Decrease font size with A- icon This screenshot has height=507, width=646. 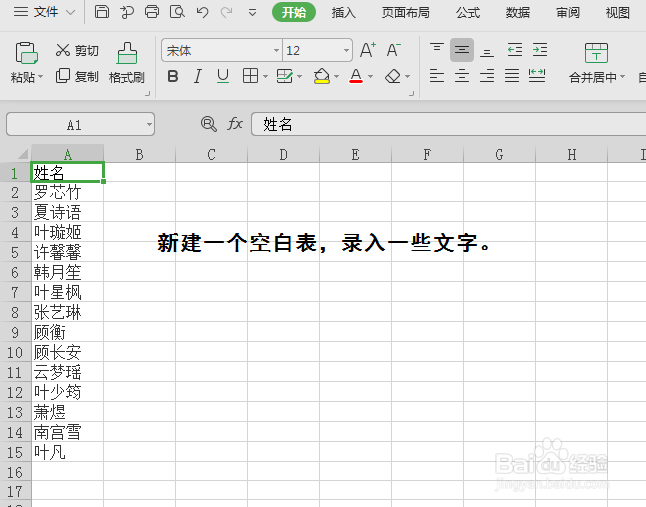pos(393,50)
